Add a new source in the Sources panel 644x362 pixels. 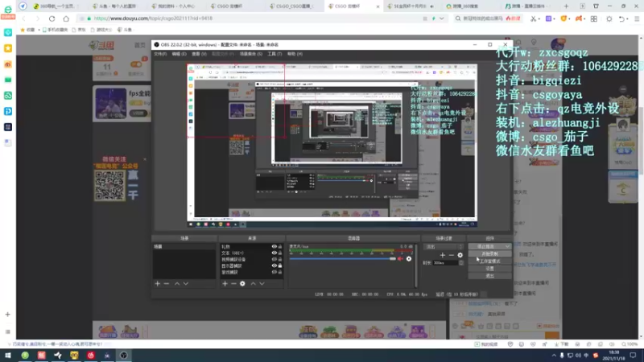225,284
